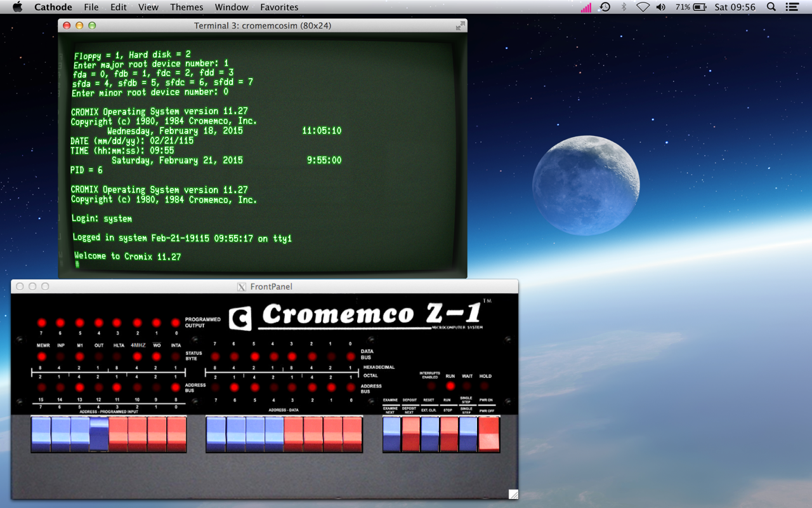Push the Single Step switch
This screenshot has width=812, height=508.
coord(468,434)
